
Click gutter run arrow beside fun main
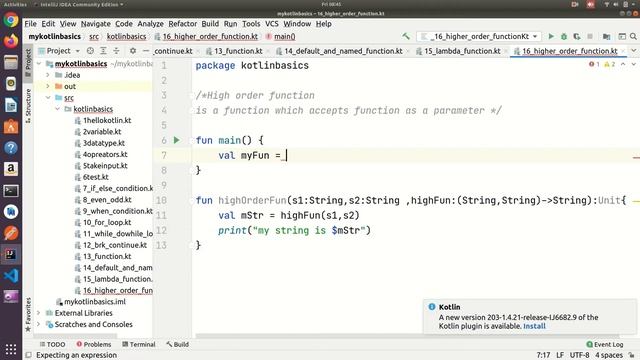(176, 140)
